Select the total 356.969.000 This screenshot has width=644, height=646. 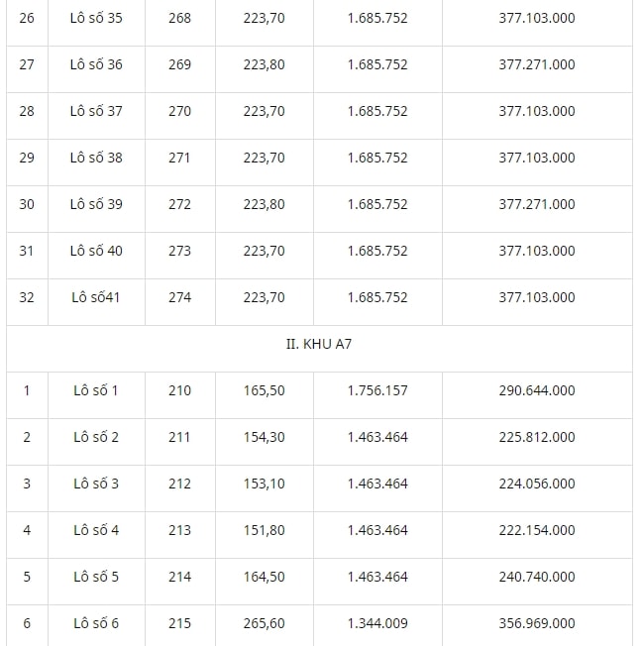coord(537,623)
